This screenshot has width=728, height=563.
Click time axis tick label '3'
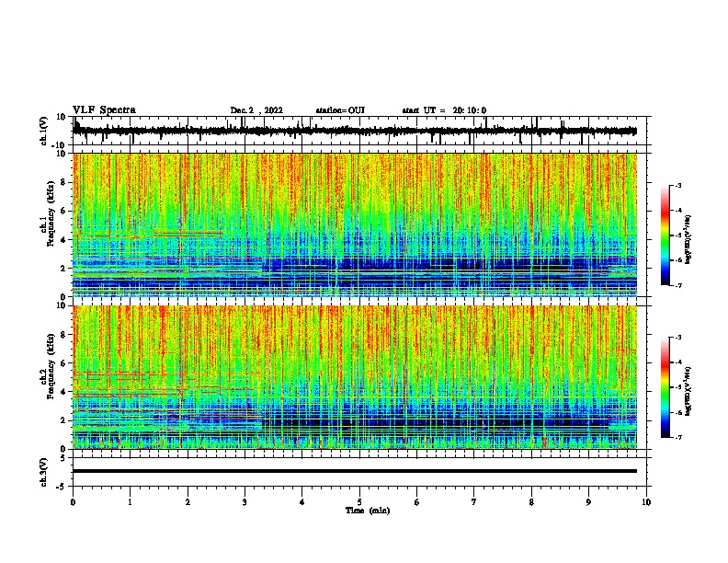pyautogui.click(x=245, y=502)
